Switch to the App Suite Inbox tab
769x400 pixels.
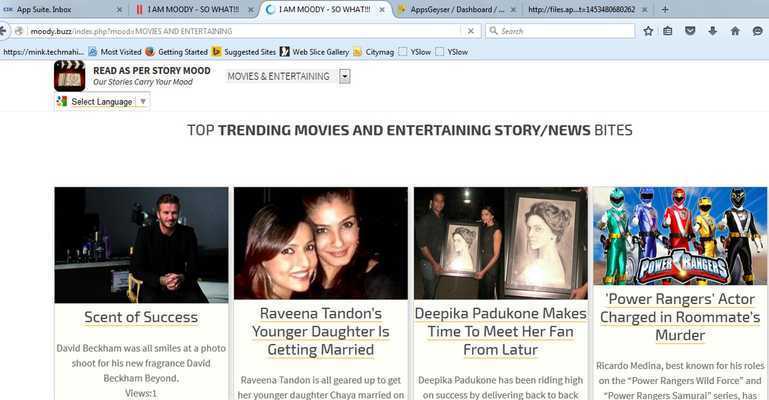[60, 9]
